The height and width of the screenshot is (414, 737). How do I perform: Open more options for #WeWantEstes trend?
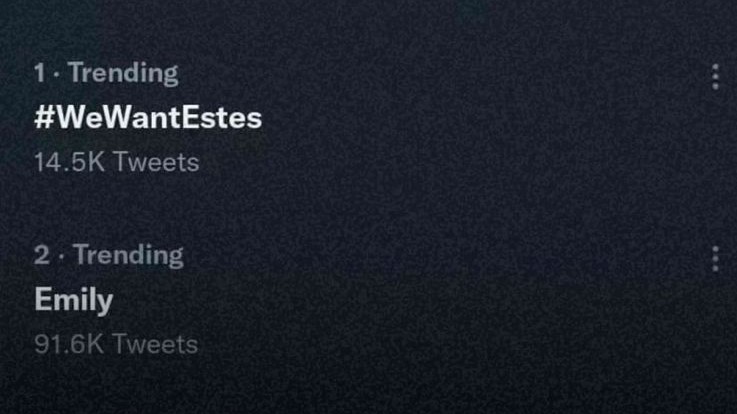(715, 77)
